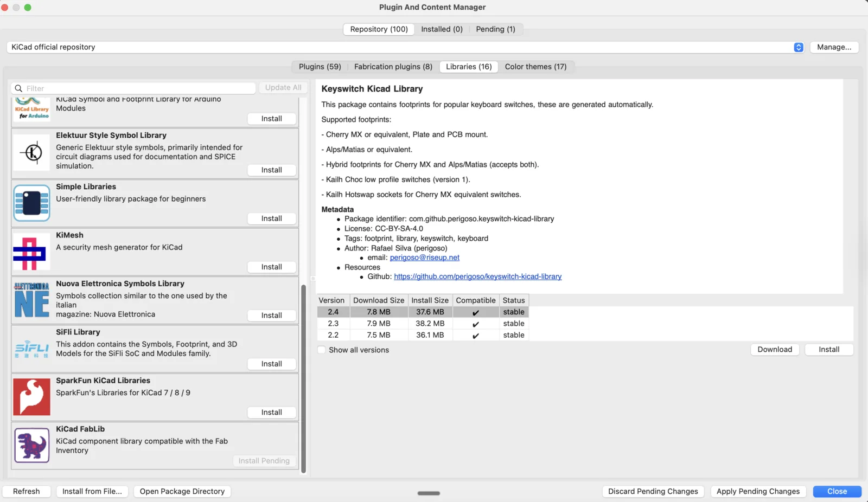Click the Install Size column header
Viewport: 868px width, 502px height.
430,300
